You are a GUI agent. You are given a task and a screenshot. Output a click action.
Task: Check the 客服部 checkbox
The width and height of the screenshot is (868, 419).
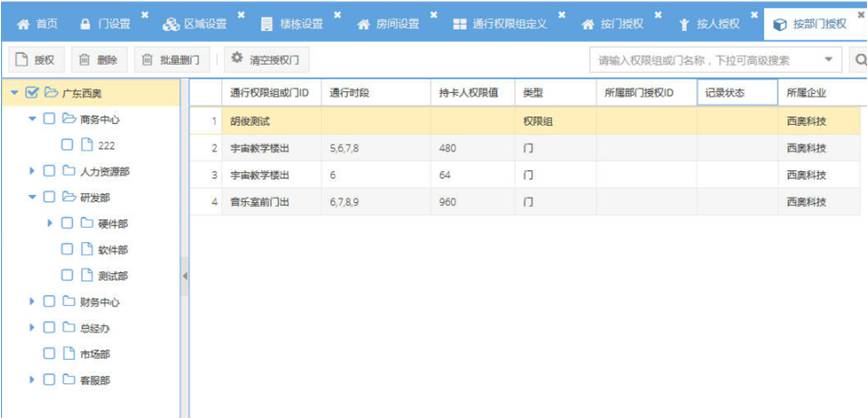[x=49, y=380]
